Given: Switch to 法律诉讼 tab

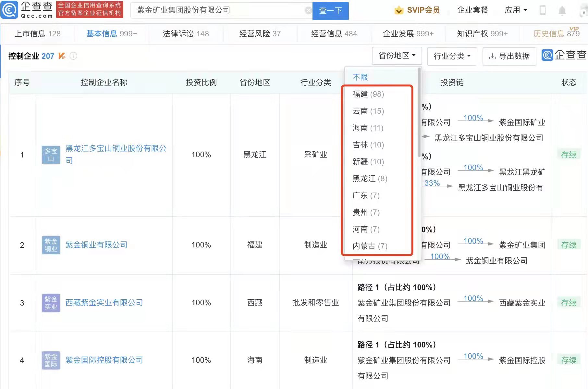Looking at the screenshot, I should (x=186, y=34).
